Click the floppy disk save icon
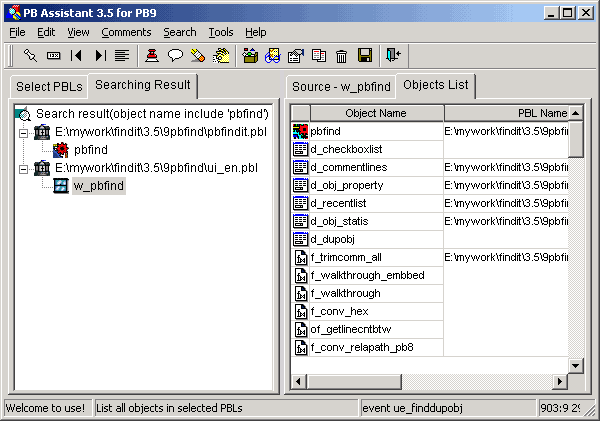 tap(365, 56)
